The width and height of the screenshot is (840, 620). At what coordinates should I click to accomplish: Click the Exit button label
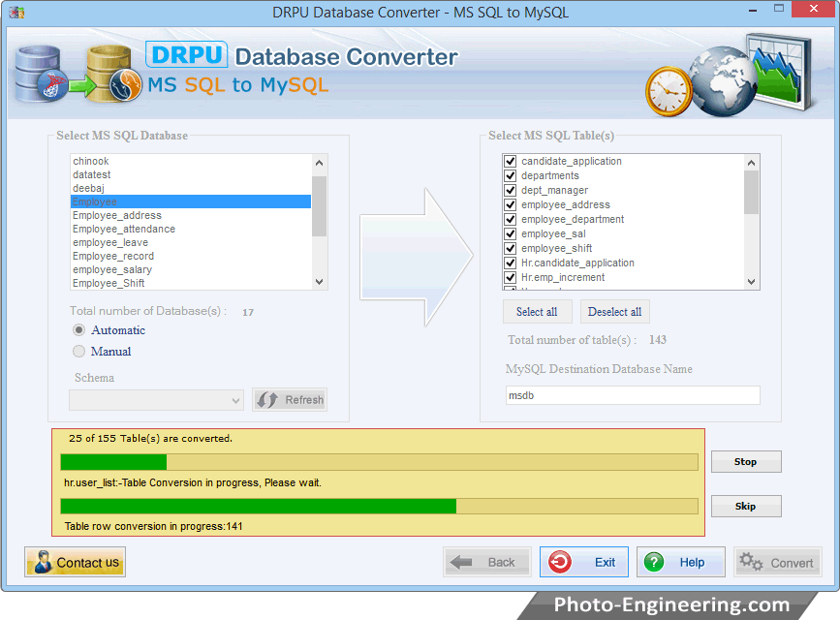605,562
